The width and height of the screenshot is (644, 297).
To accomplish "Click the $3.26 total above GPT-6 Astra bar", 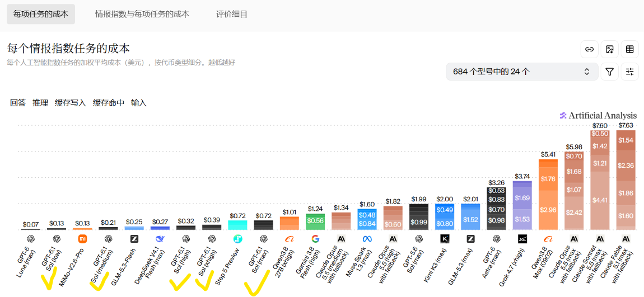I will pyautogui.click(x=496, y=182).
